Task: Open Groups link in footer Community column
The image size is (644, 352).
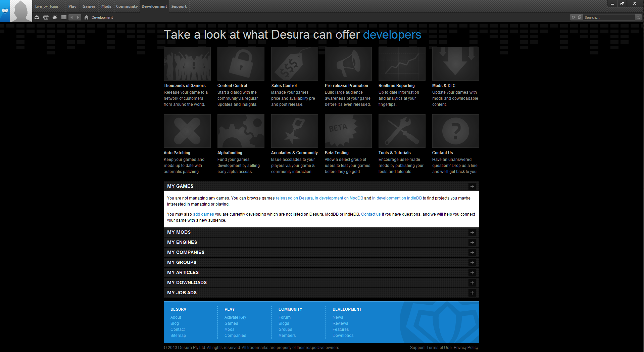Action: point(285,329)
